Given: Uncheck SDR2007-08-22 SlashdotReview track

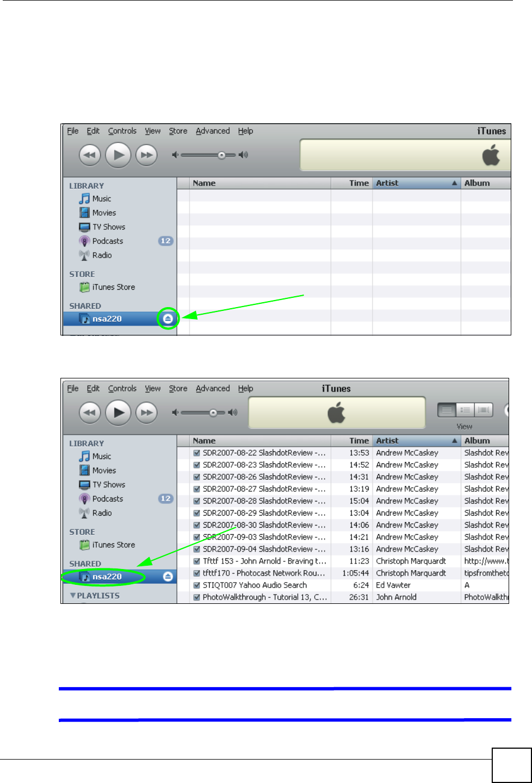Looking at the screenshot, I should point(197,453).
